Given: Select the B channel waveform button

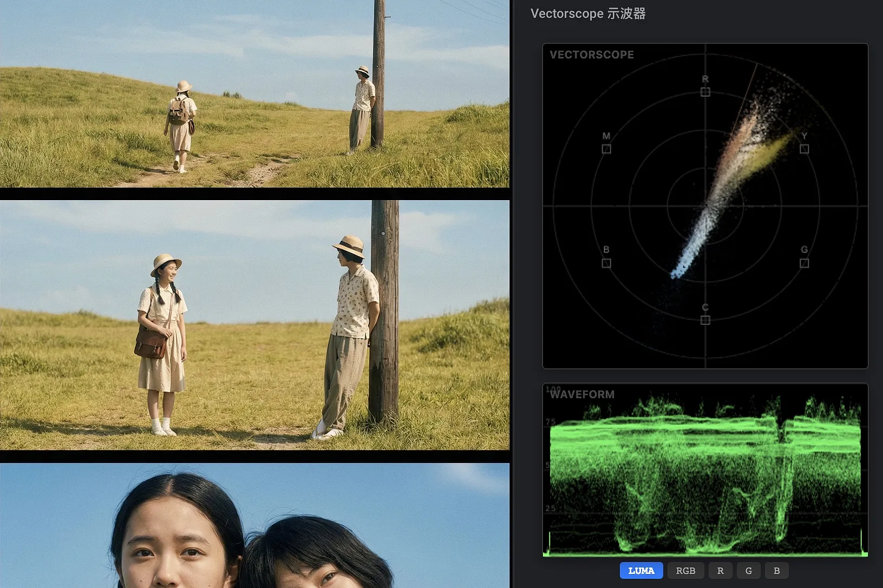Looking at the screenshot, I should (x=776, y=571).
